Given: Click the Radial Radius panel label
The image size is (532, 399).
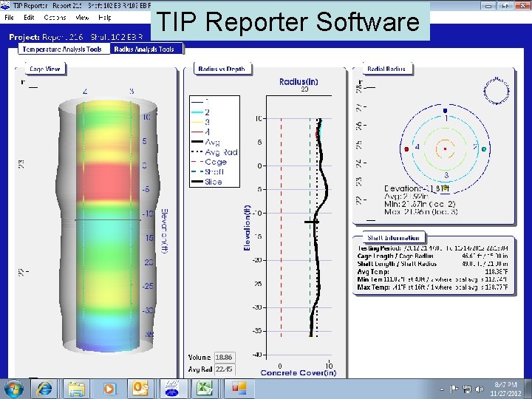Looking at the screenshot, I should 386,69.
